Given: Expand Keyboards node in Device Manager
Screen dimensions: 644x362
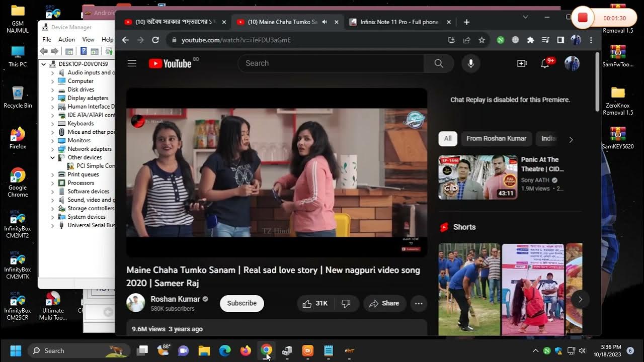Looking at the screenshot, I should (x=52, y=124).
